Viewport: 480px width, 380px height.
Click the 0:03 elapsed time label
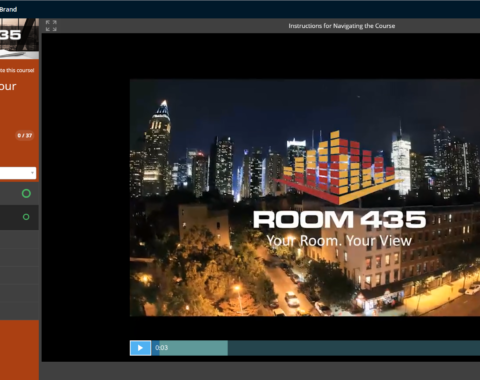161,348
